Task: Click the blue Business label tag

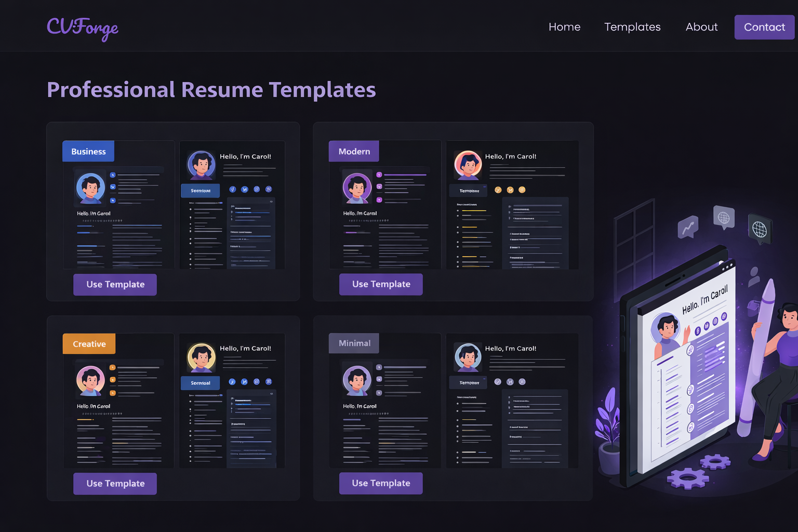Action: (88, 151)
